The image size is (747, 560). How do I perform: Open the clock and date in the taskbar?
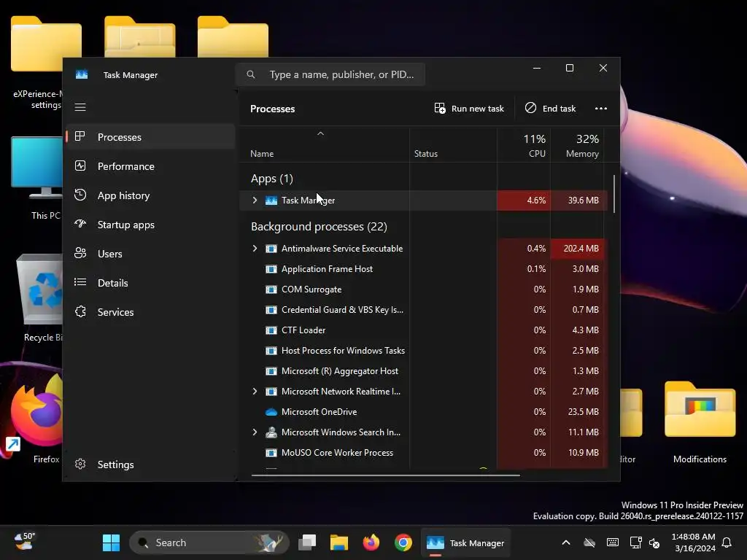pos(693,542)
